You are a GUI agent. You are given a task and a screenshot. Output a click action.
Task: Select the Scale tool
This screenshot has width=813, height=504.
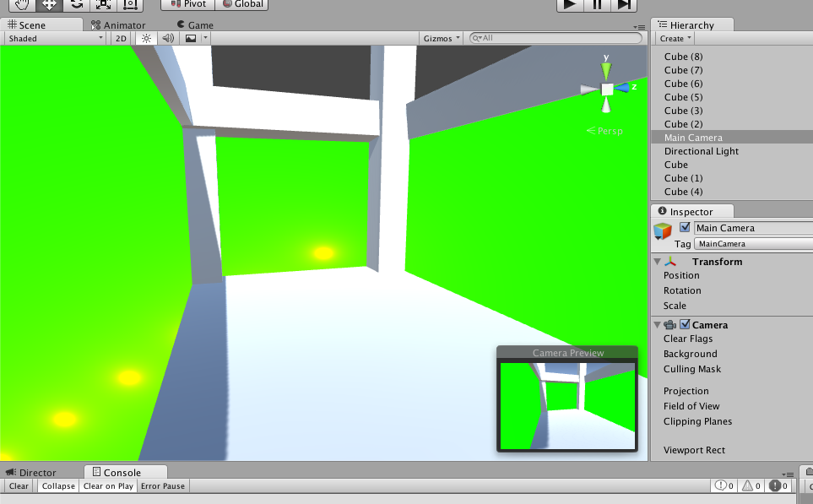[x=103, y=5]
